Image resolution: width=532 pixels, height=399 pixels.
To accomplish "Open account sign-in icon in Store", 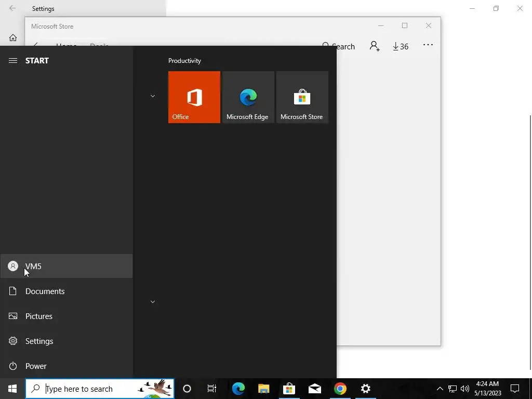I will point(375,46).
